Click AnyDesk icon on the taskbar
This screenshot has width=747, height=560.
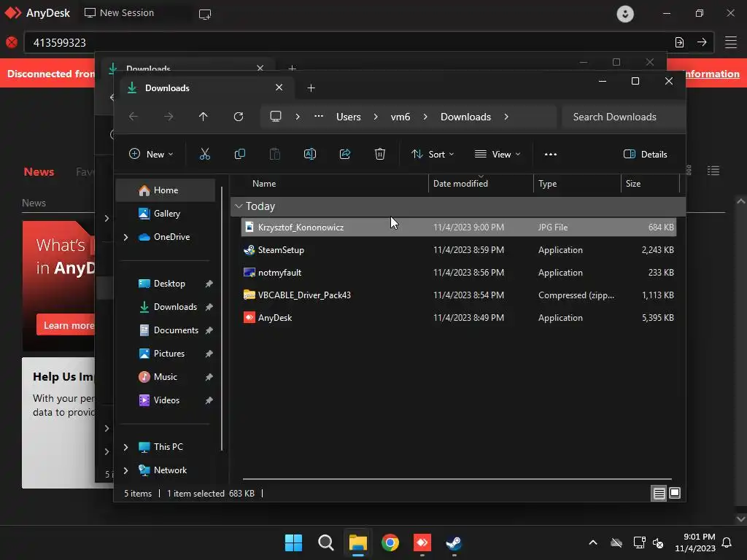(422, 542)
